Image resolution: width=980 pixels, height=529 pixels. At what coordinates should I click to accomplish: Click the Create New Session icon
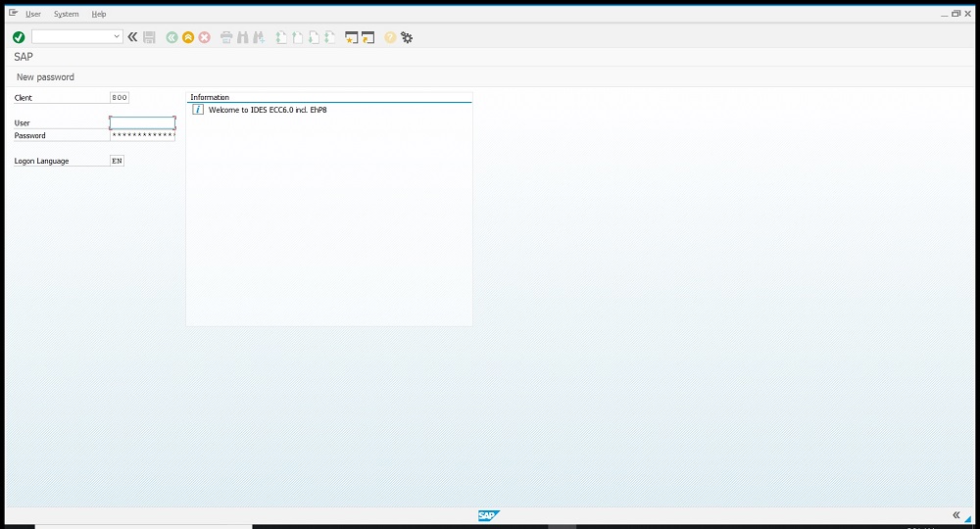tap(351, 37)
